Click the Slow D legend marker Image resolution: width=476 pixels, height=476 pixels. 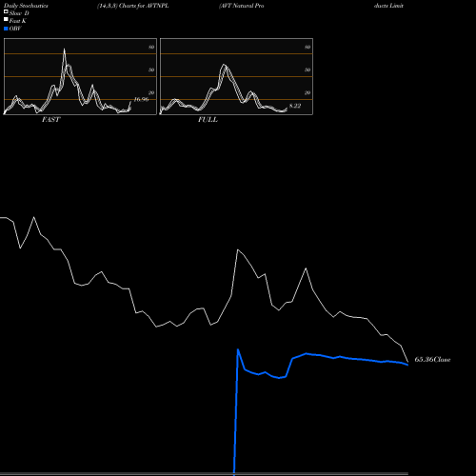pos(6,12)
